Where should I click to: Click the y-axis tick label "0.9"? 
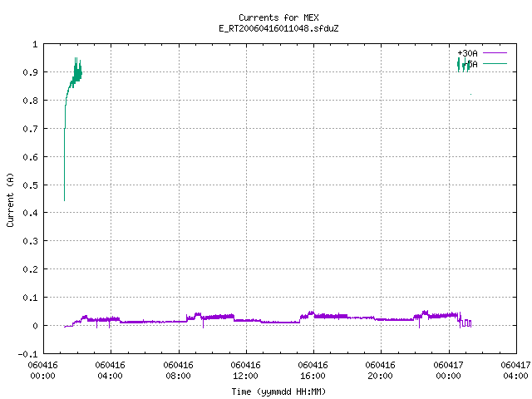coord(30,72)
